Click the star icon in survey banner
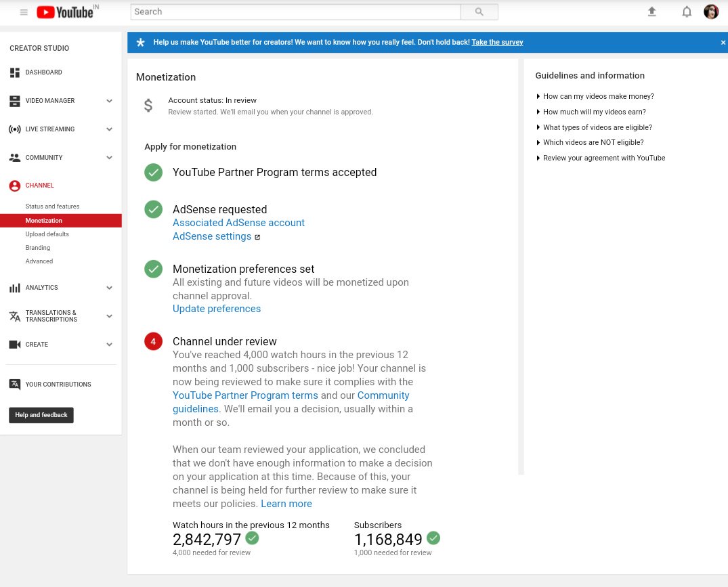The width and height of the screenshot is (728, 587). tap(140, 43)
